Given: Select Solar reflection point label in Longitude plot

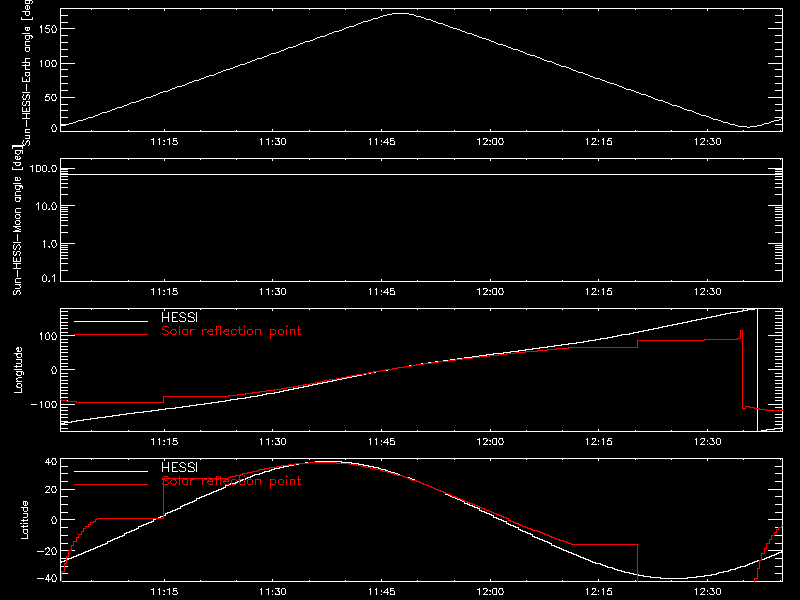Looking at the screenshot, I should tap(231, 331).
